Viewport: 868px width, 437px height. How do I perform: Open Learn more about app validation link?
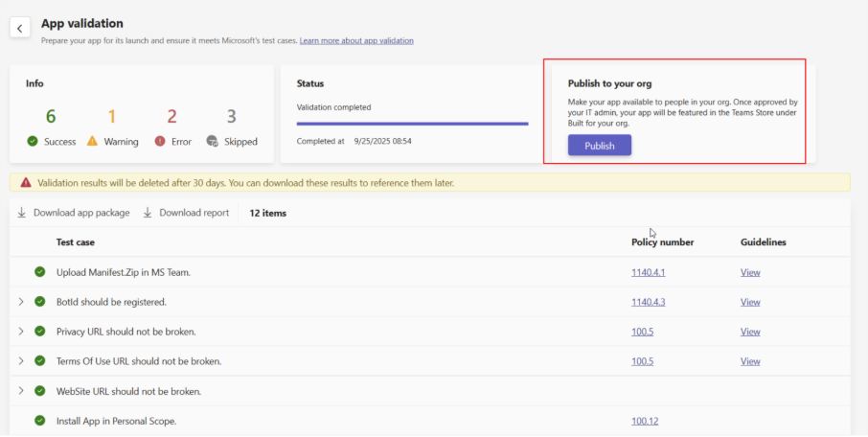coord(356,41)
